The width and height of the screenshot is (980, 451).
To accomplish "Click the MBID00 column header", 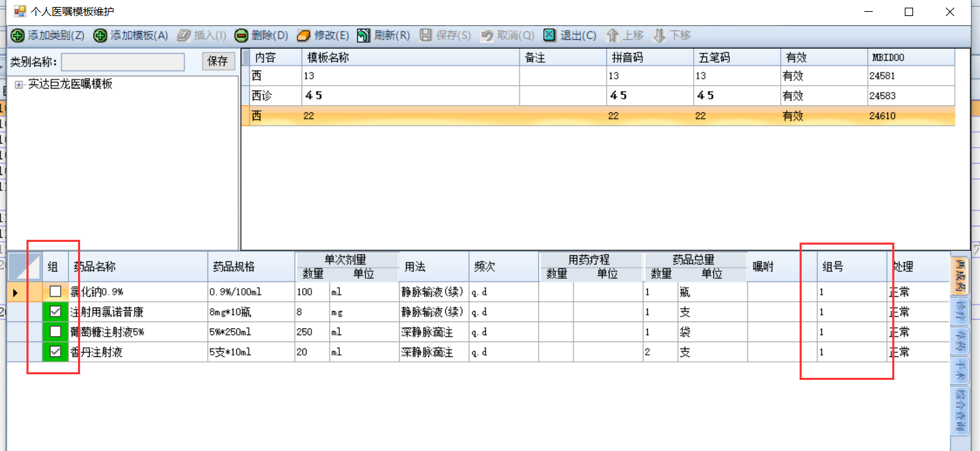I will [x=911, y=58].
